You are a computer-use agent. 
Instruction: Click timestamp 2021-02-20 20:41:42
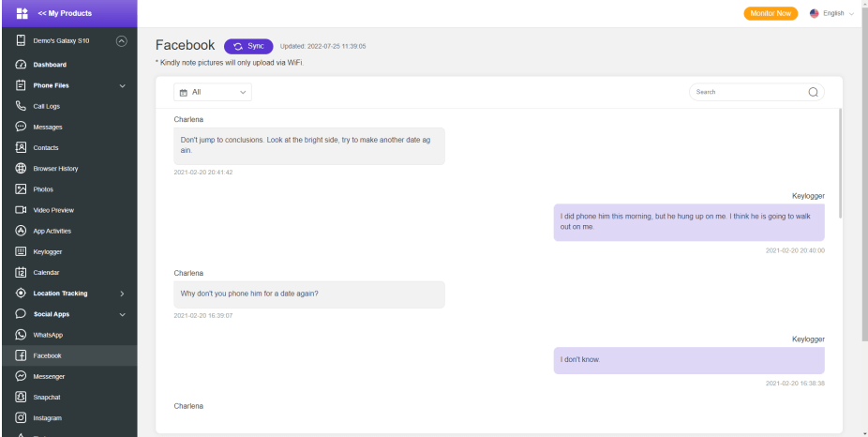tap(203, 173)
